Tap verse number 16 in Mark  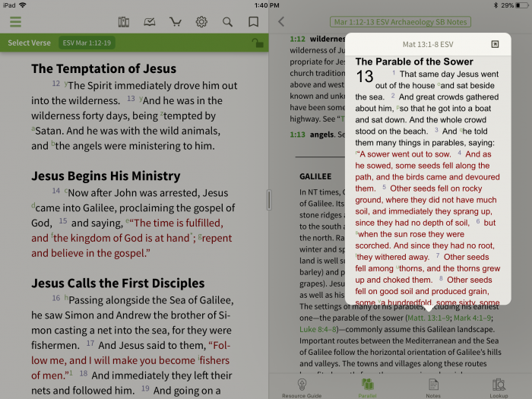pyautogui.click(x=56, y=298)
